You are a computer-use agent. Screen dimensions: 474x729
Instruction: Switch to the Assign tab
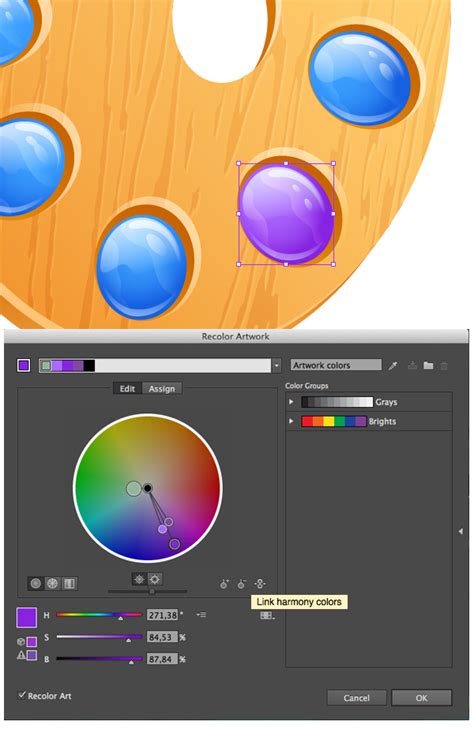162,389
